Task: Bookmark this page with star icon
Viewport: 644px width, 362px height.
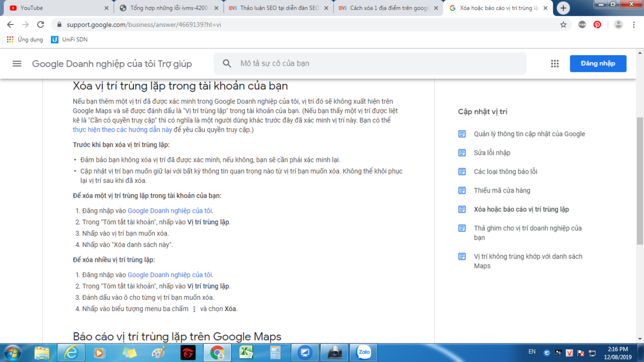Action: 563,25
